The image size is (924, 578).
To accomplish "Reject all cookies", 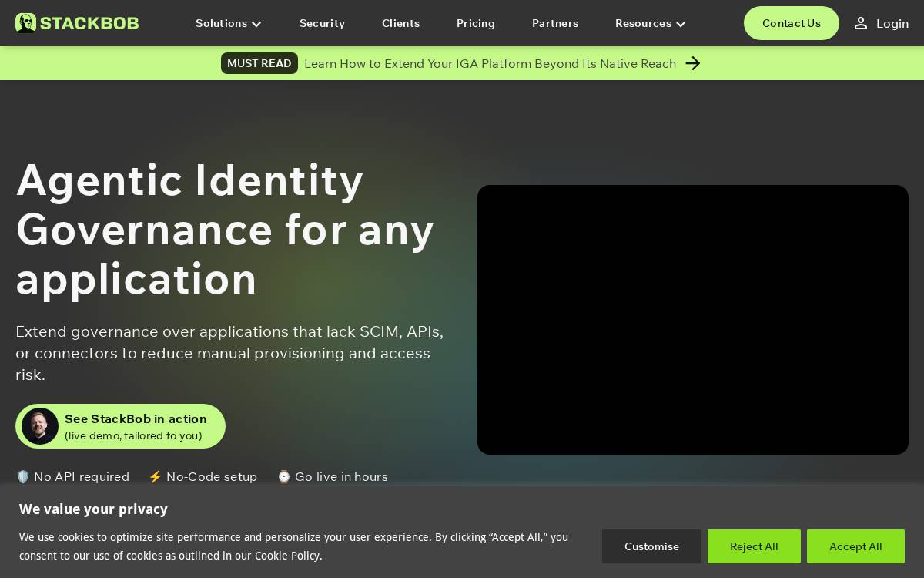I will pos(754,546).
